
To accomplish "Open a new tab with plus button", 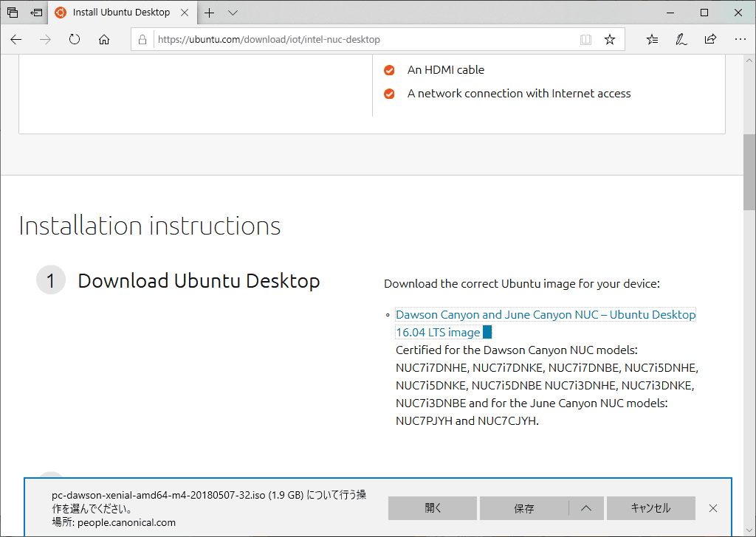I will tap(210, 13).
